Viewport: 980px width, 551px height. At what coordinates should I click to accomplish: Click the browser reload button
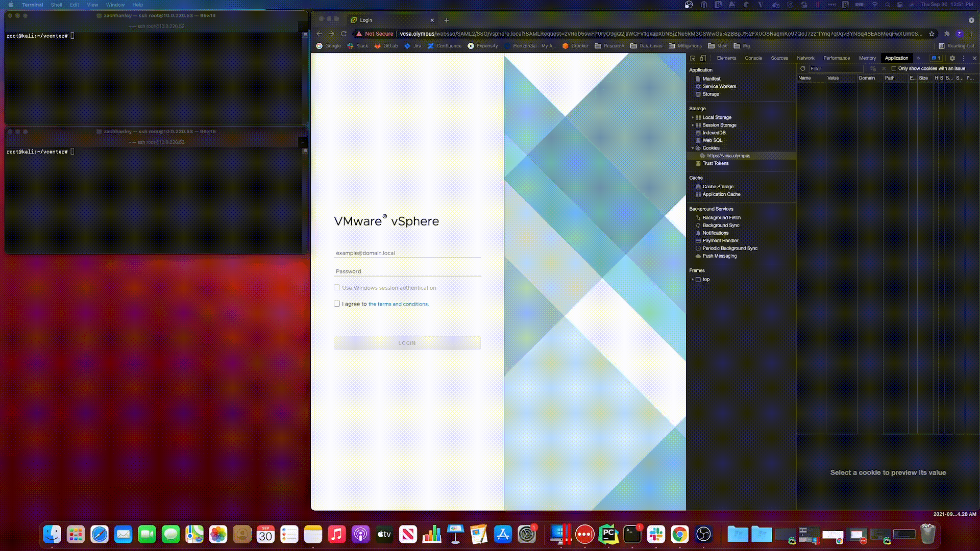tap(344, 34)
